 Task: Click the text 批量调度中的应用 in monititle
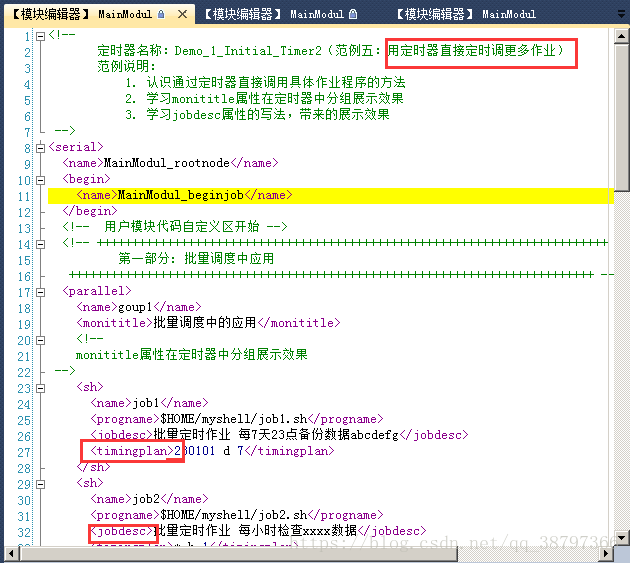tap(205, 323)
